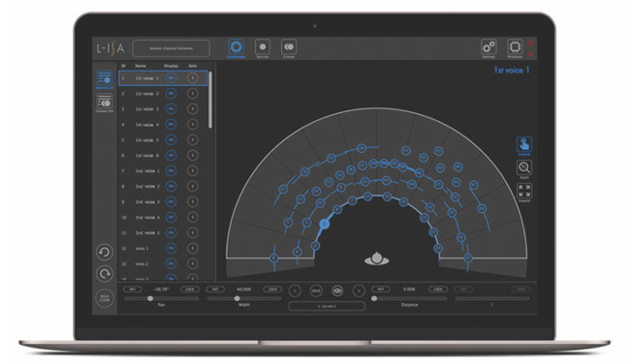Open the Settings page
This screenshot has width=637, height=364.
489,47
